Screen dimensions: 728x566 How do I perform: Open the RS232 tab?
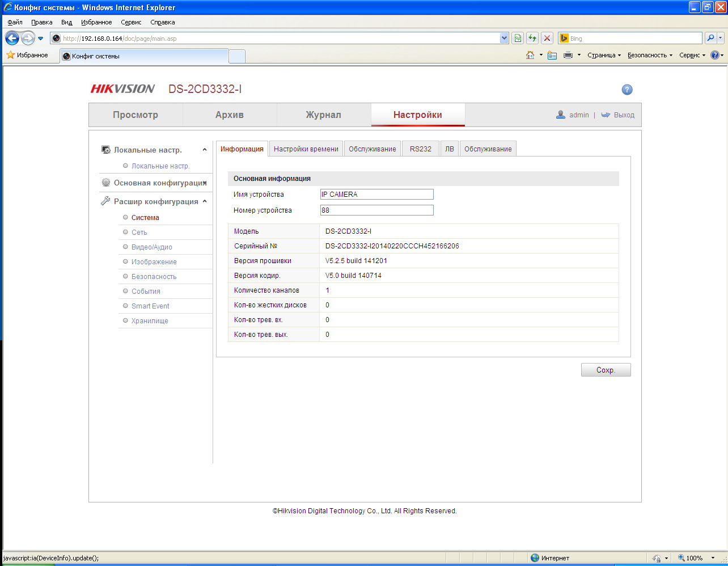(x=421, y=149)
